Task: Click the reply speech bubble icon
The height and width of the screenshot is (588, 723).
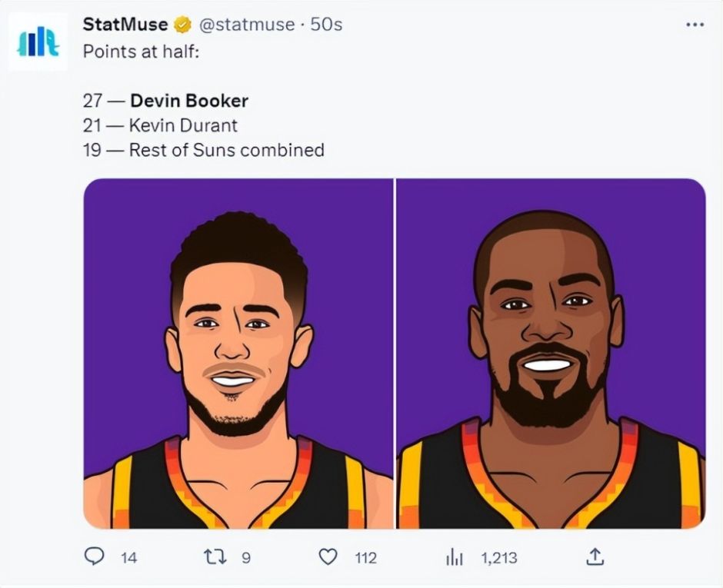Action: pyautogui.click(x=95, y=557)
